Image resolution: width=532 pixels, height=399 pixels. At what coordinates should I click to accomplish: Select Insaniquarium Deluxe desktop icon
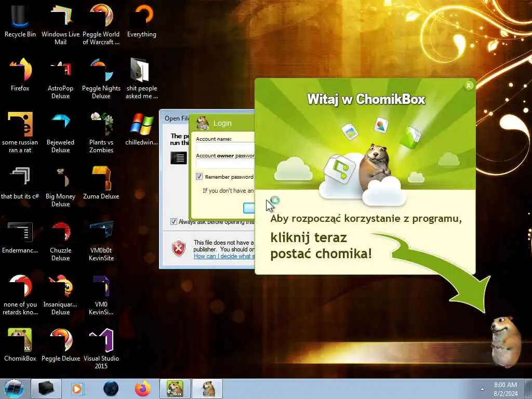(60, 295)
